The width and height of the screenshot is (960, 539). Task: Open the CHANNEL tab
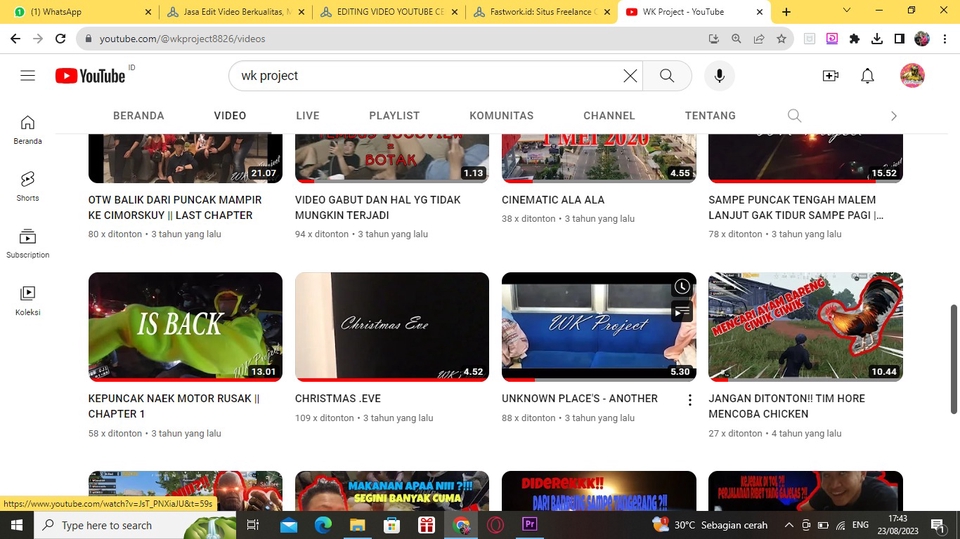tap(609, 115)
